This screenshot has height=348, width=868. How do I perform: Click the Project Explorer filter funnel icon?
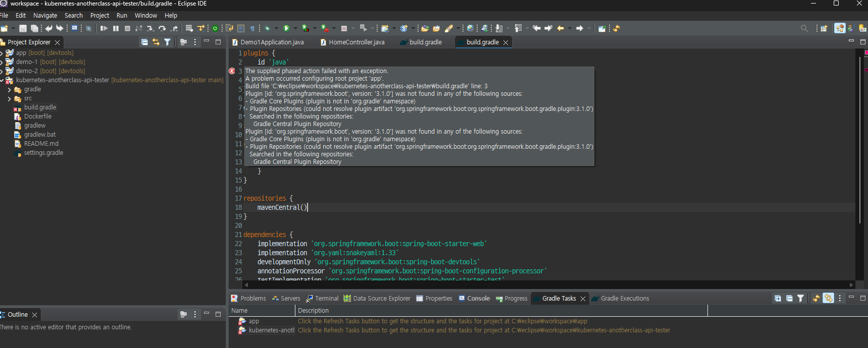click(x=168, y=42)
